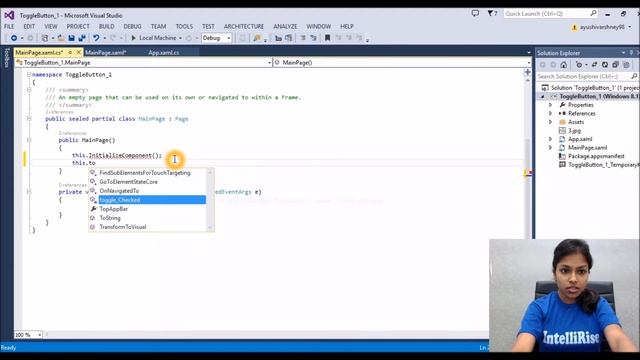Collapse the ToggleButton_1 namespace outline
640x360 pixels.
(29, 74)
